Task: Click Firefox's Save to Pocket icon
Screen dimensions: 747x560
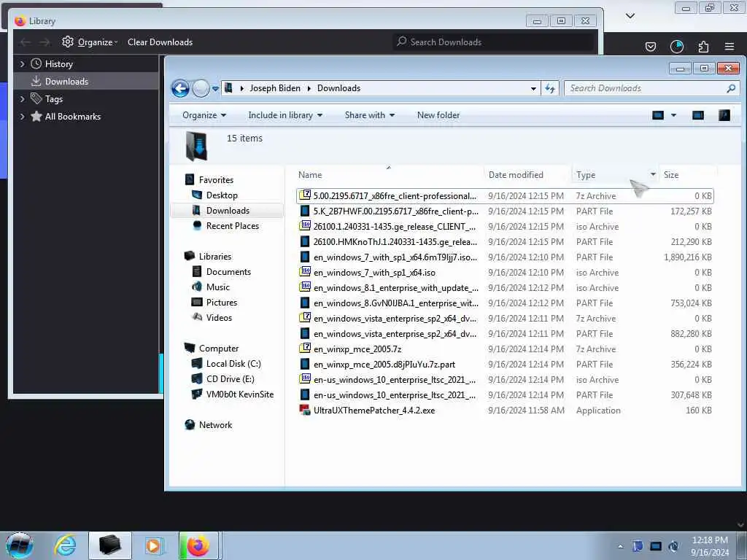Action: 650,46
